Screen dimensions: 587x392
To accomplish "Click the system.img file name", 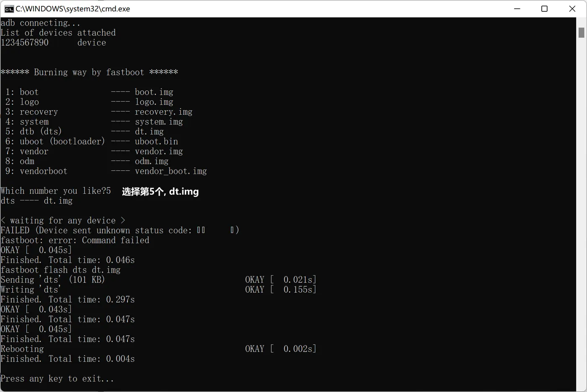I will pyautogui.click(x=158, y=122).
